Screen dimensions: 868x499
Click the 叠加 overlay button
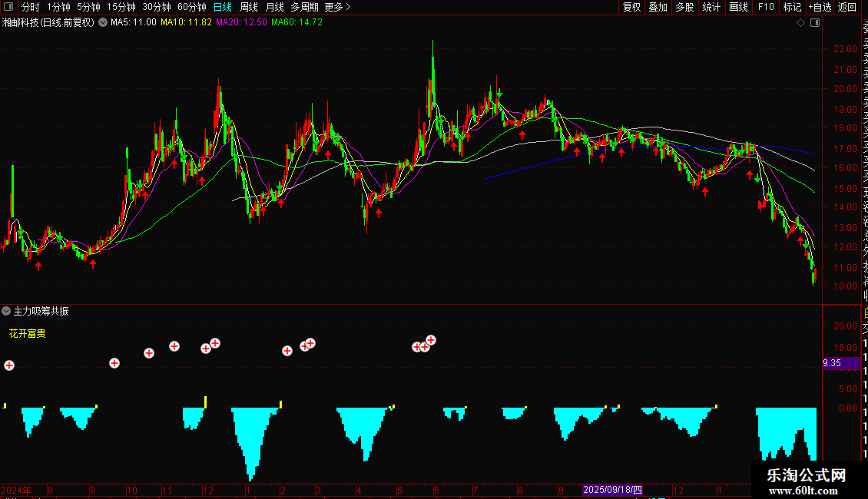[658, 7]
